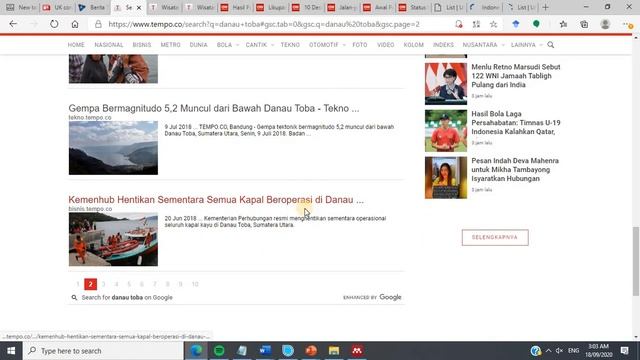Open the METRO section
The height and width of the screenshot is (360, 640).
click(170, 45)
